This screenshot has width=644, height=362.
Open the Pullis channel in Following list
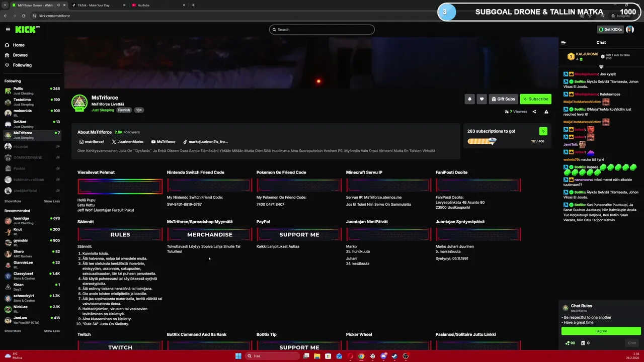32,91
